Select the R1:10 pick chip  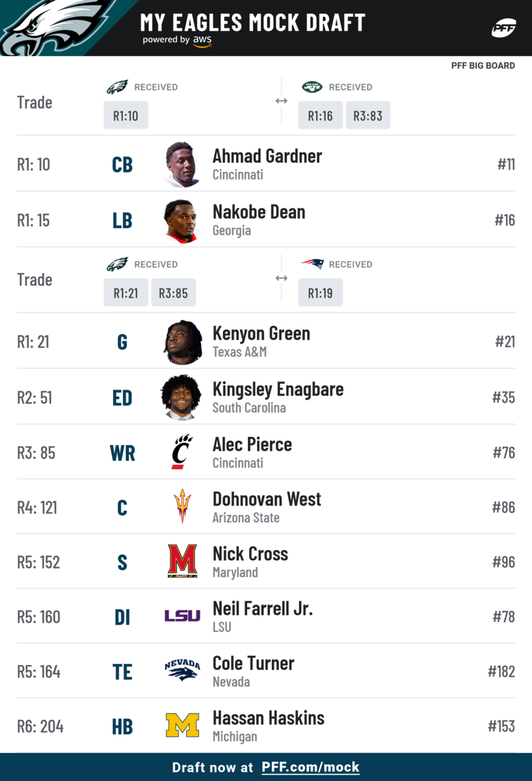(126, 116)
